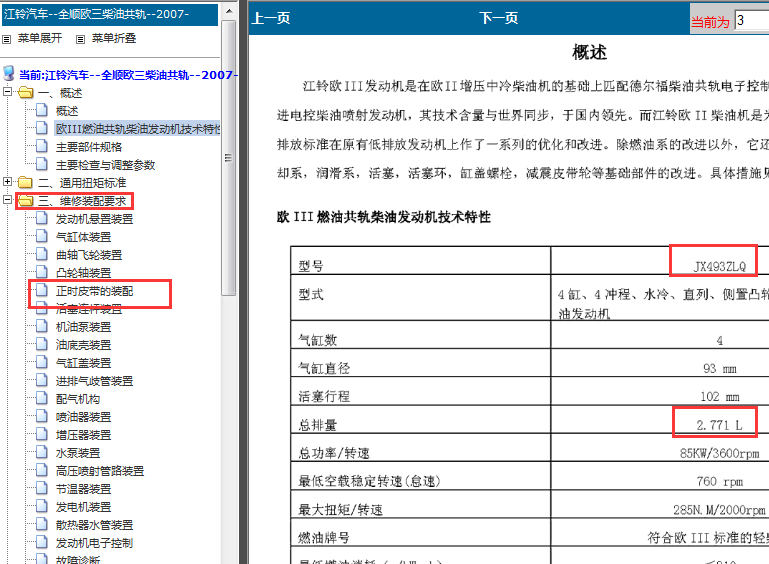Click the page icon beside 发动机悬置装置
This screenshot has width=769, height=564.
42,218
